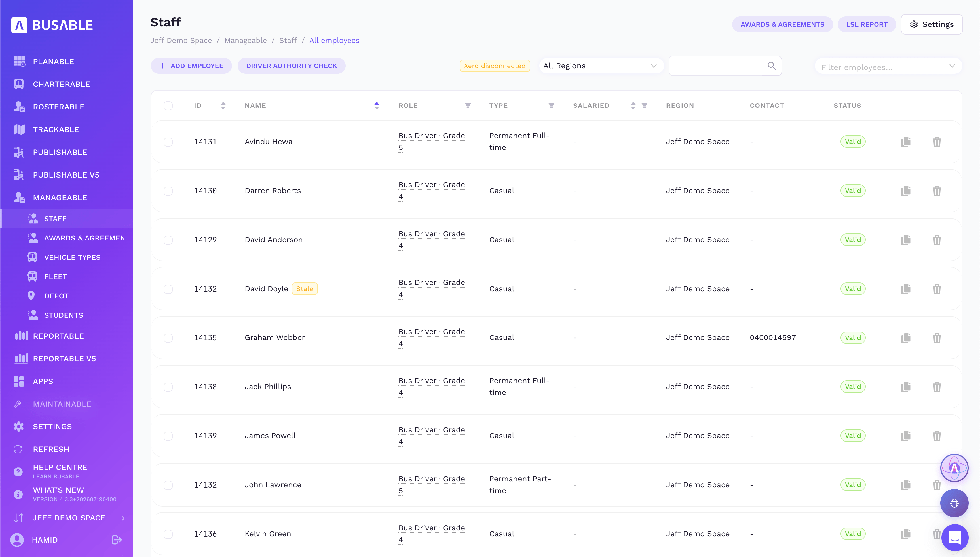This screenshot has width=980, height=557.
Task: Open the Awards & Agreements top button
Action: pyautogui.click(x=782, y=24)
